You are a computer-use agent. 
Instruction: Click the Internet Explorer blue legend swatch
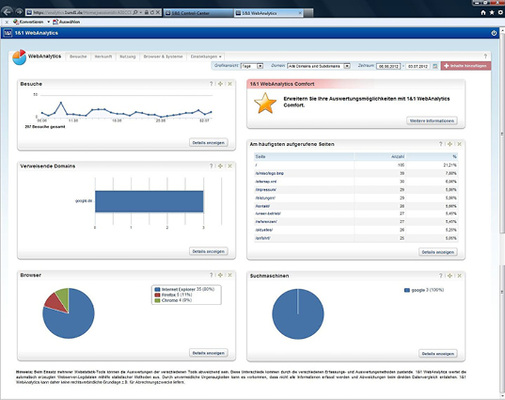(157, 289)
